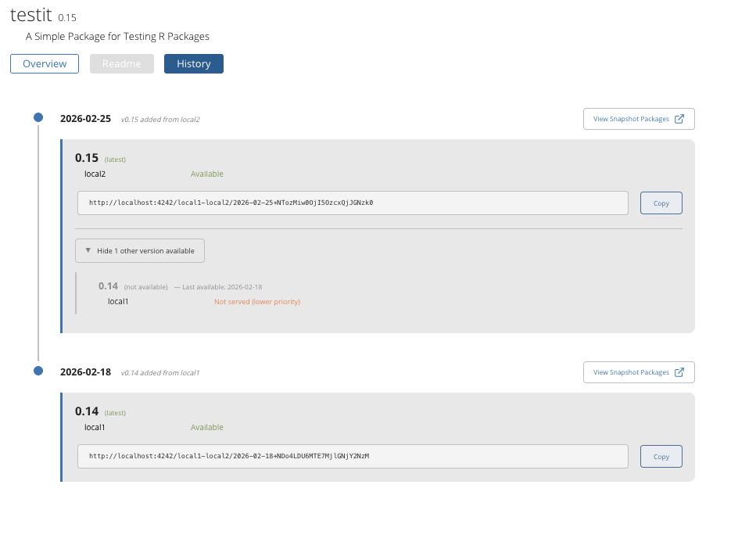Copy the 2026-02-18 snapshot URL
The image size is (756, 542).
[661, 457]
